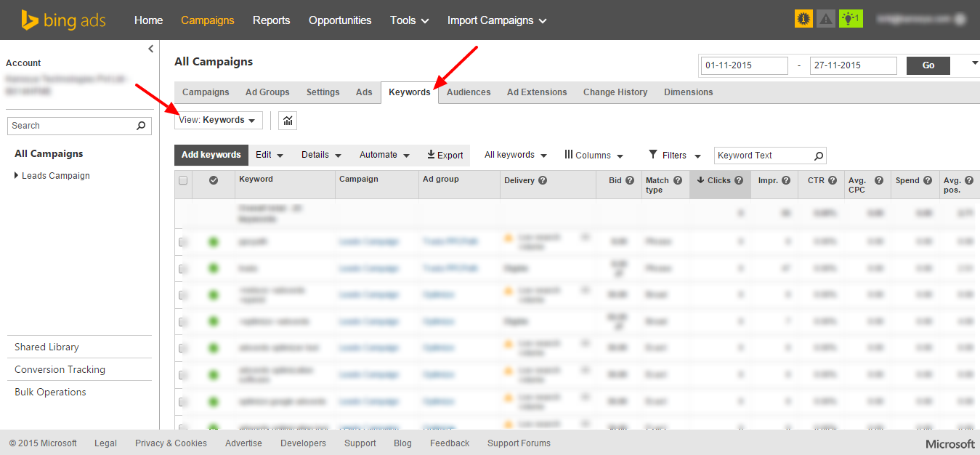Click the end date field 27-11-2015

coord(854,65)
